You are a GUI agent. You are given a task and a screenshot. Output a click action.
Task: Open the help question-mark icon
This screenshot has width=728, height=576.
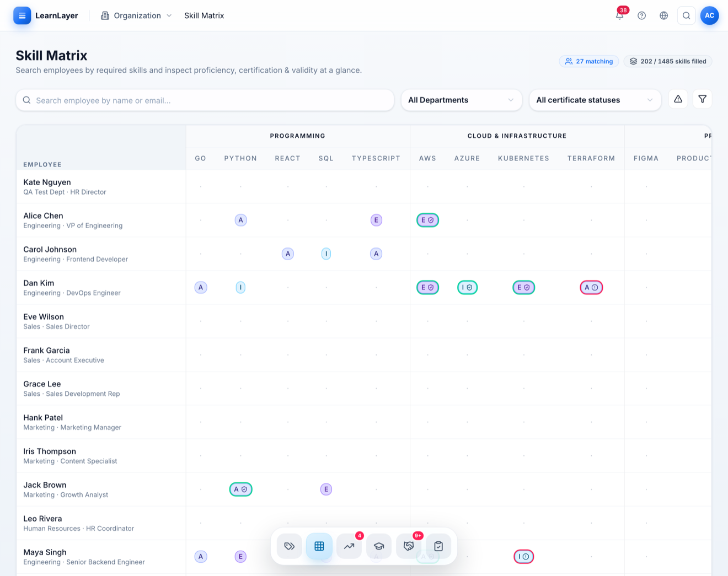click(641, 15)
